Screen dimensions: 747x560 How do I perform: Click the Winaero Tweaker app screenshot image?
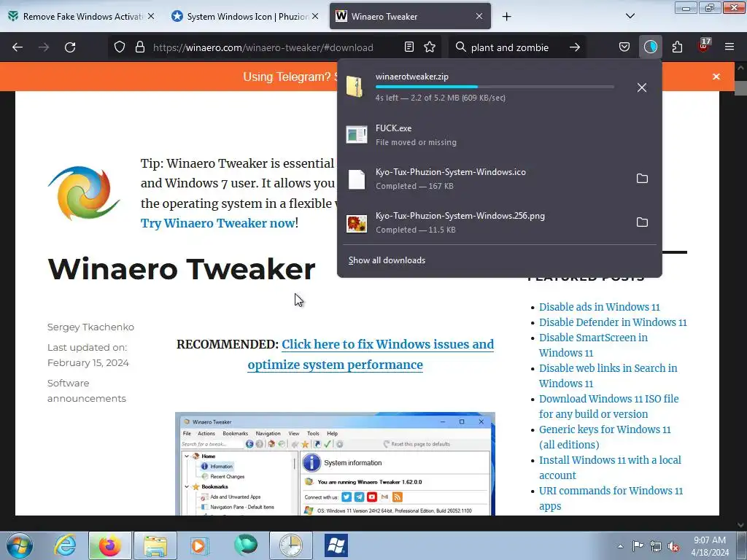click(x=335, y=463)
